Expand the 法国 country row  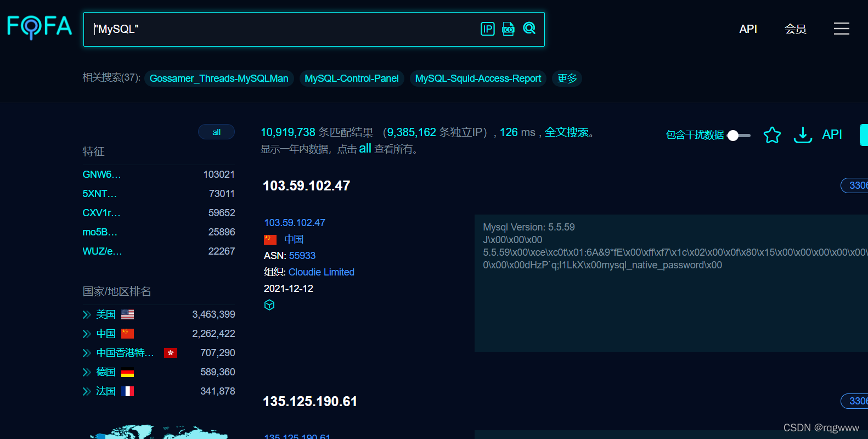pyautogui.click(x=87, y=391)
